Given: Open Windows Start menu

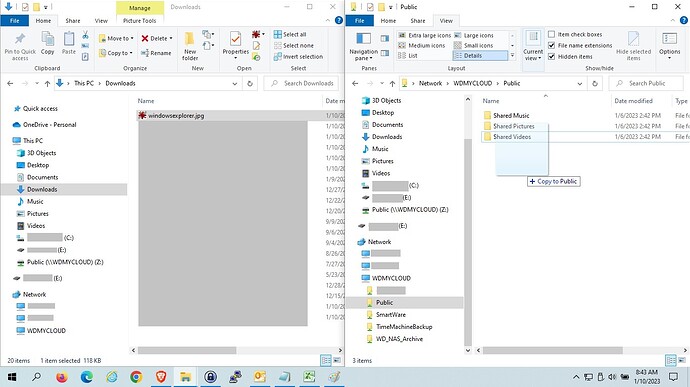Looking at the screenshot, I should point(12,377).
